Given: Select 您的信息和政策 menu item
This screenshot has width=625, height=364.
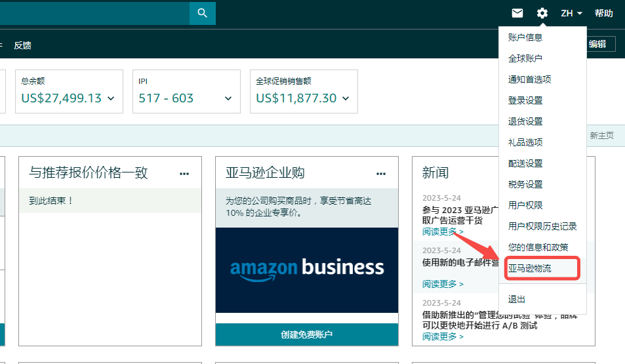Looking at the screenshot, I should coord(538,247).
